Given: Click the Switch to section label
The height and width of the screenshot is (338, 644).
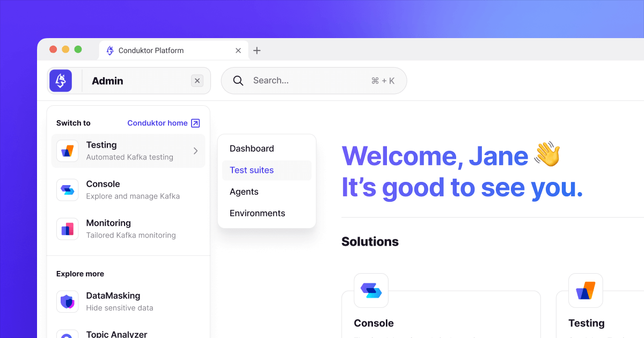Looking at the screenshot, I should [x=74, y=123].
